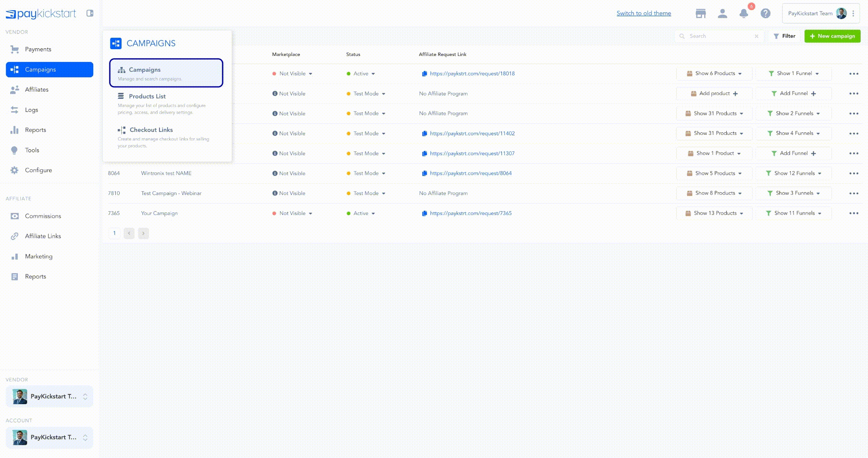Open Tools in the sidebar

50,150
